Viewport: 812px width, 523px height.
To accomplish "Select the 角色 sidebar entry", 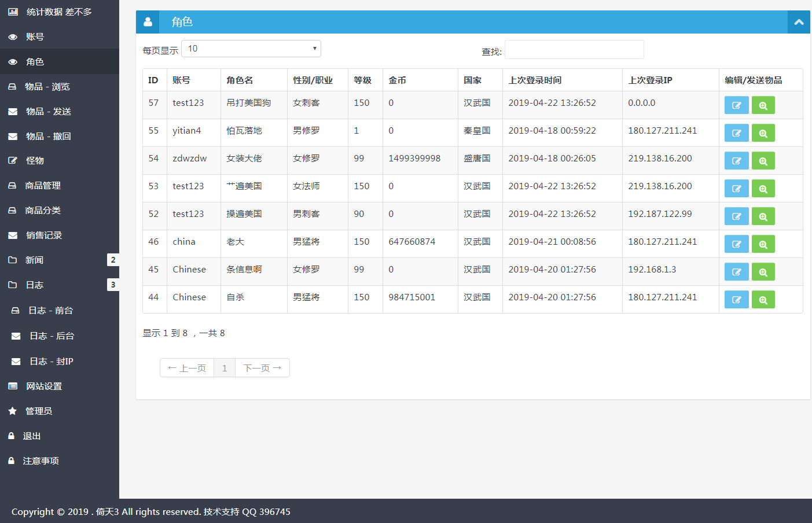I will click(x=59, y=62).
